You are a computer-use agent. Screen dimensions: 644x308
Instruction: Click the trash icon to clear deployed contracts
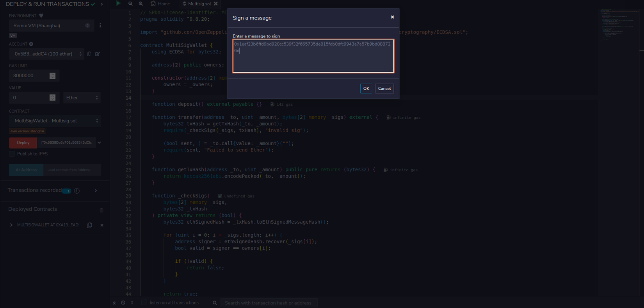coord(101,210)
